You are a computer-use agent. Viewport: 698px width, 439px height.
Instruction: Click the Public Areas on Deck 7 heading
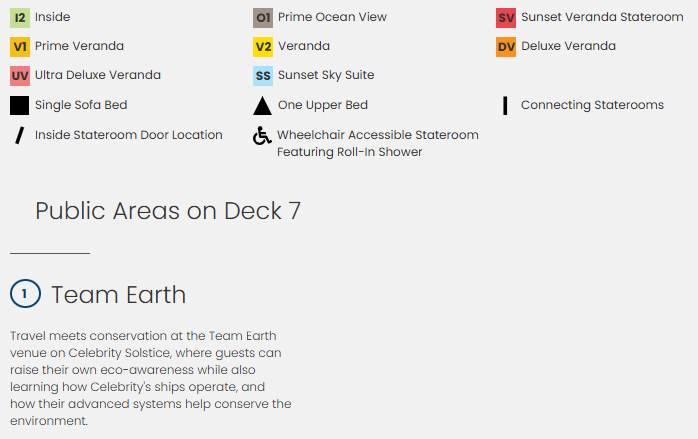(x=168, y=211)
